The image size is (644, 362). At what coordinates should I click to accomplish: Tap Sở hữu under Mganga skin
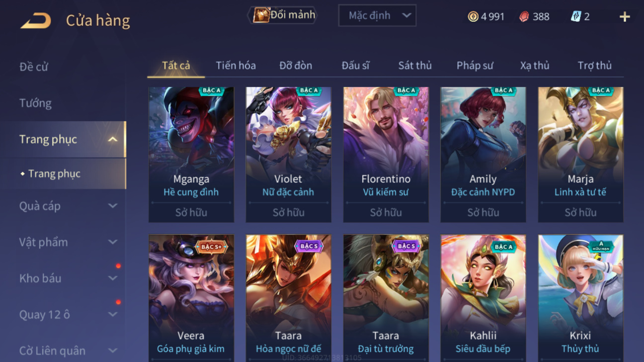pyautogui.click(x=191, y=213)
